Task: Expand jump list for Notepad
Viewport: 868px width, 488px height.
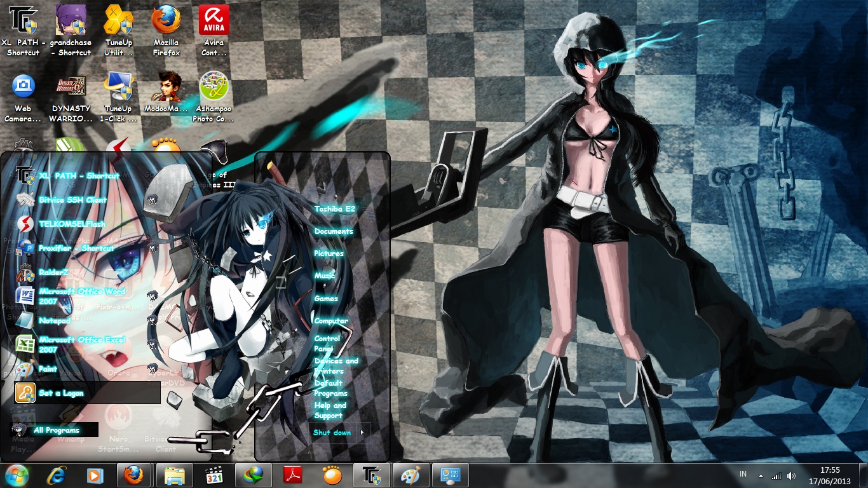Action: point(153,320)
